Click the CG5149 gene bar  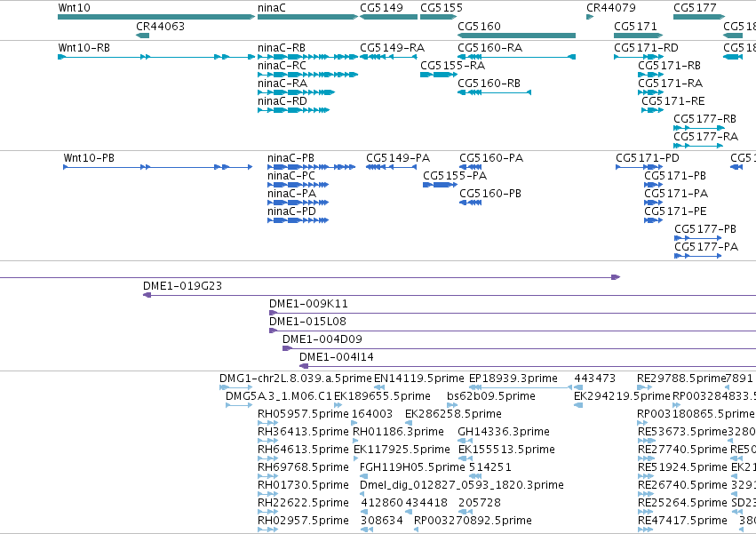388,17
